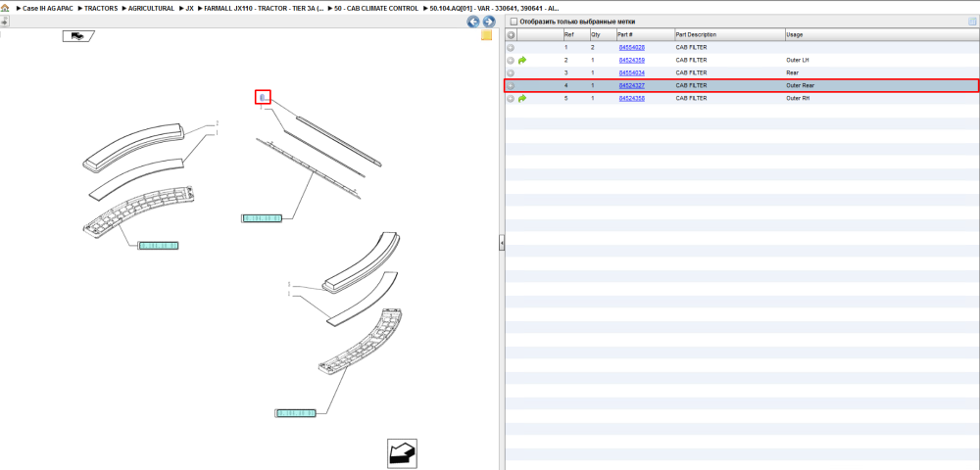
Task: Open the yellow note icon on diagram
Action: click(486, 35)
